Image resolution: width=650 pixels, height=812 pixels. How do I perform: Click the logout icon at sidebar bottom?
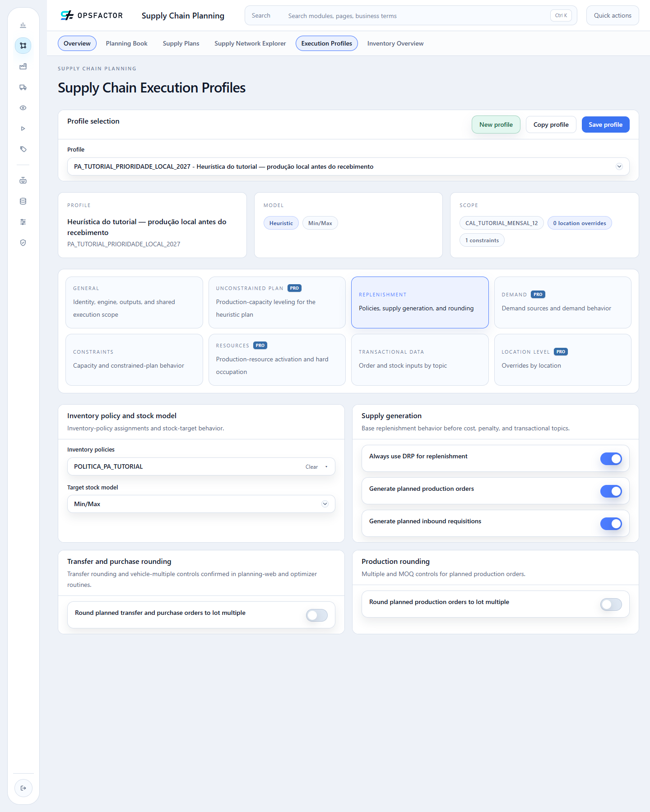pos(23,788)
